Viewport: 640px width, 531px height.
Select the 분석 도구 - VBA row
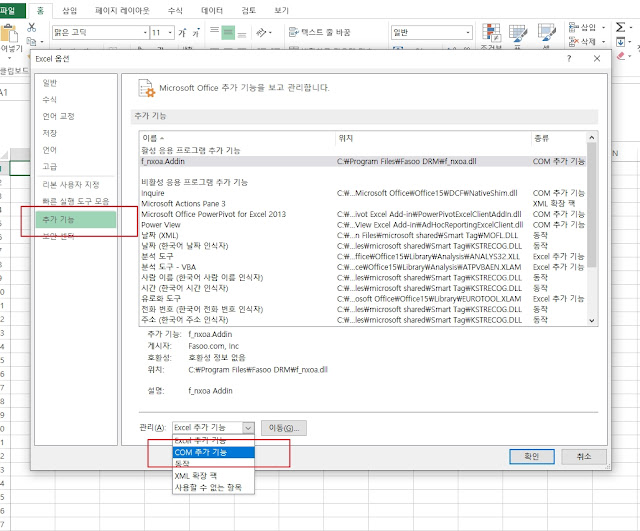pyautogui.click(x=363, y=267)
